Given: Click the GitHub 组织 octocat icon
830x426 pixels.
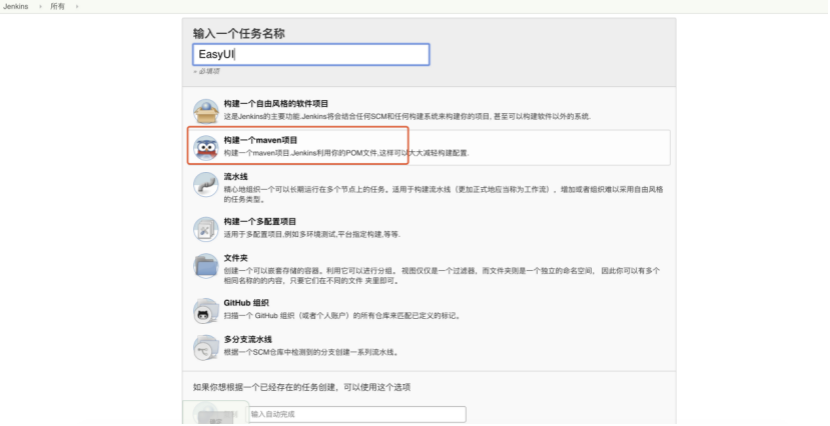Looking at the screenshot, I should click(206, 311).
